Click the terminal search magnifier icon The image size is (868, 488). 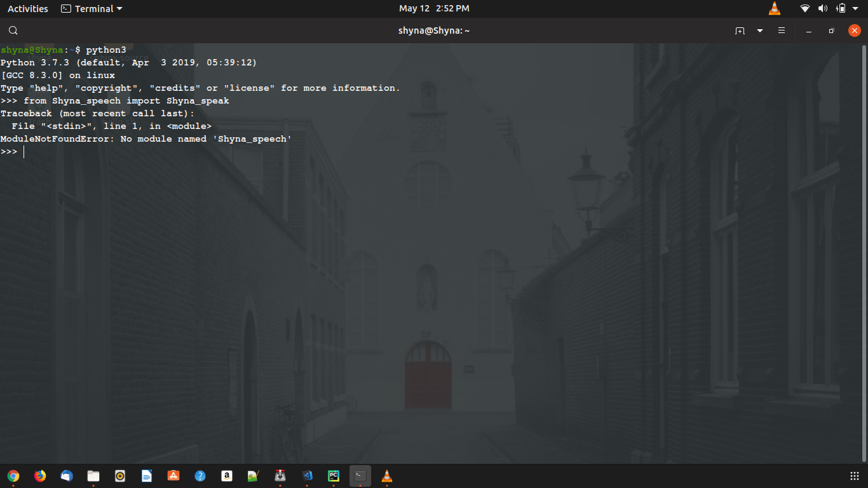13,30
